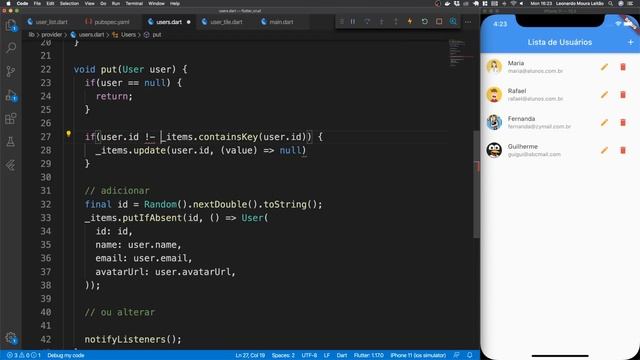
Task: Change line ending via LF status item
Action: 327,355
